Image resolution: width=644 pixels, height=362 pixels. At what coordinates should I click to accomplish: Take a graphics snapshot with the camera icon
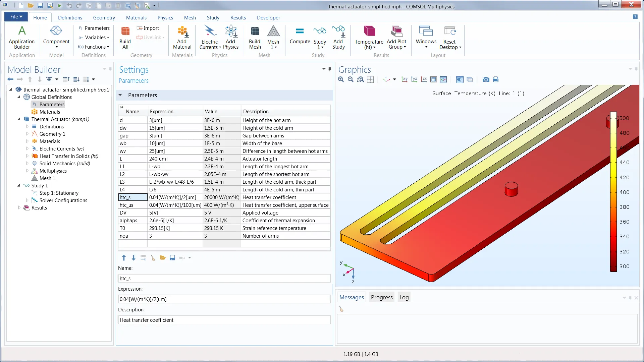click(486, 79)
